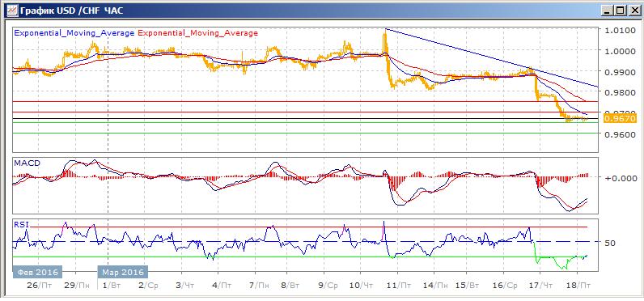Viewport: 644px width, 301px height.
Task: Click the red Exponential_Moving_Average label
Action: (x=198, y=33)
